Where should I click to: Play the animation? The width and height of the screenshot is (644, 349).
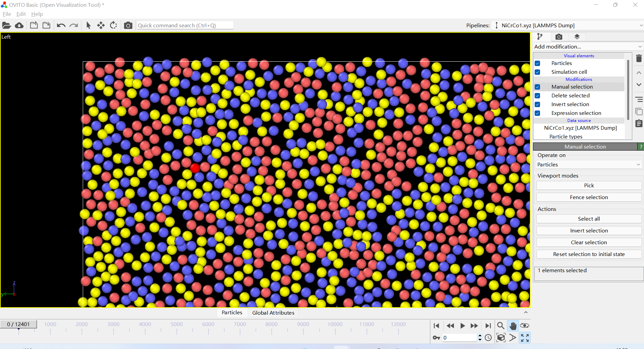[463, 326]
